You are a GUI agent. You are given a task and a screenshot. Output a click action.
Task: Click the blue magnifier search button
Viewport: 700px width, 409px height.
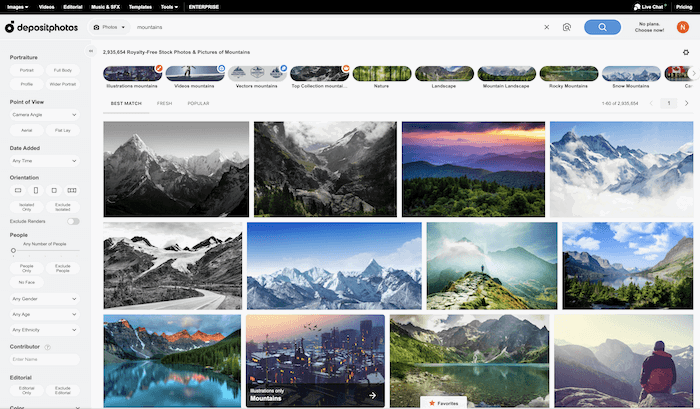coord(602,27)
